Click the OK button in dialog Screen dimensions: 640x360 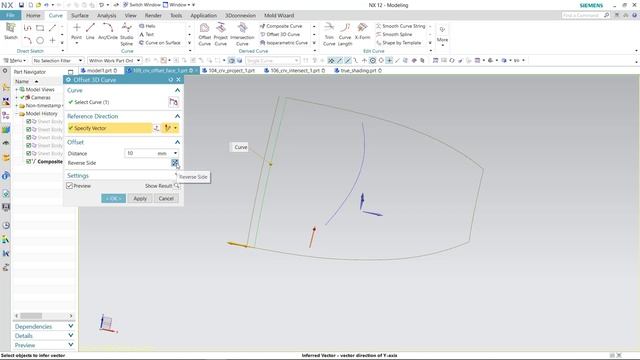113,198
